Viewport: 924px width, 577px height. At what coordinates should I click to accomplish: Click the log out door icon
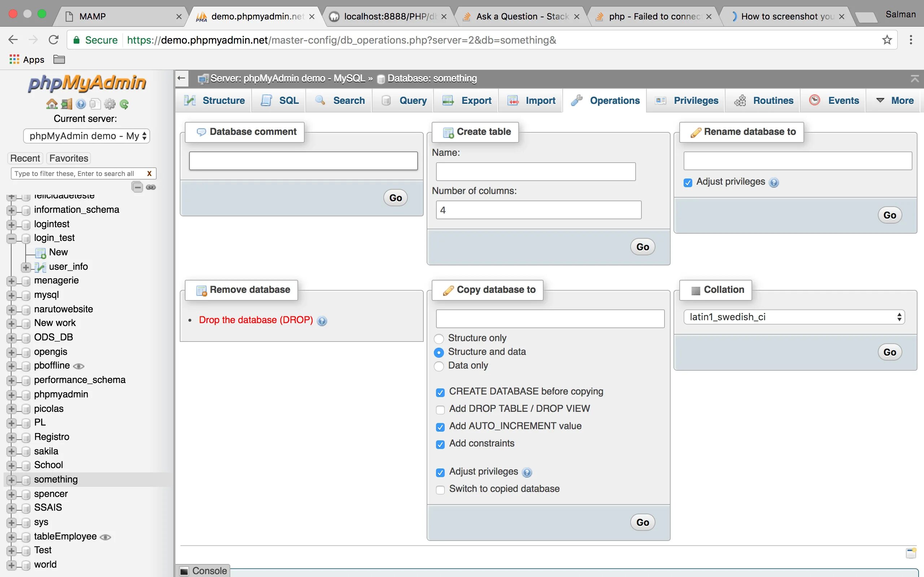[66, 104]
